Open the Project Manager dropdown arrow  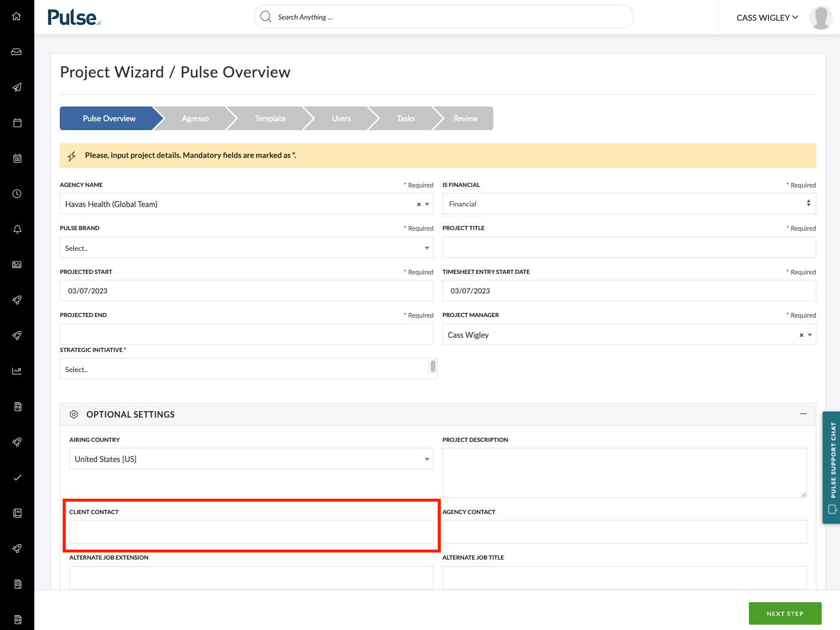(810, 335)
